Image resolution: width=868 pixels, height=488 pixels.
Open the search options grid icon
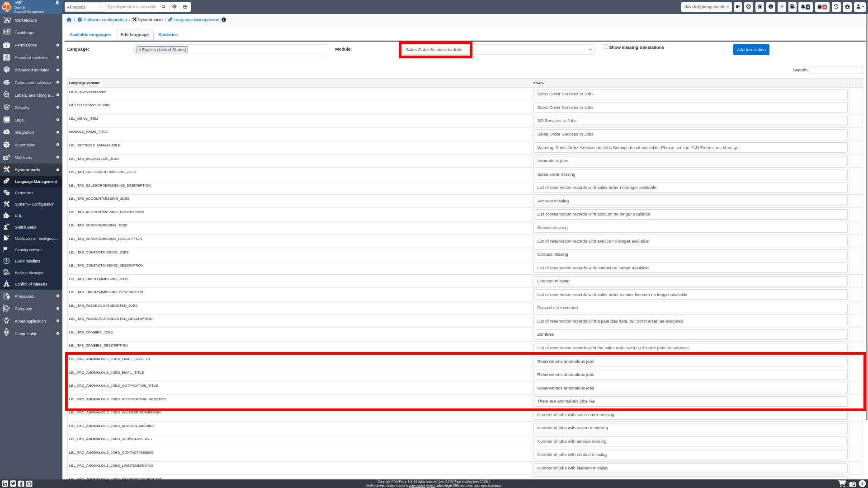[x=185, y=7]
